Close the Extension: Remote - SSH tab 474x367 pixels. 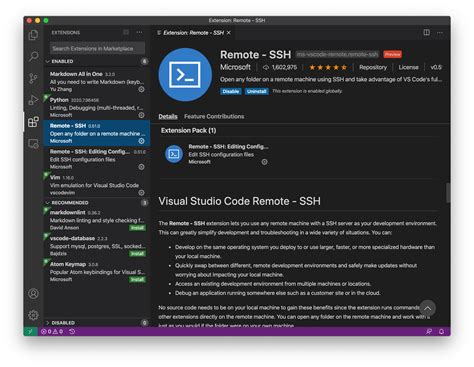(229, 33)
